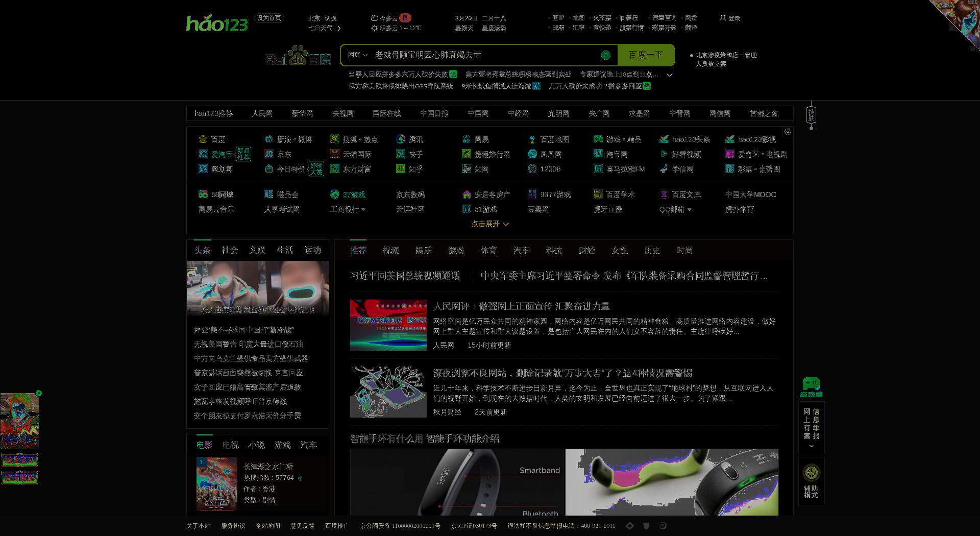Image resolution: width=980 pixels, height=536 pixels.
Task: Open hao123头条 icon
Action: (x=664, y=139)
